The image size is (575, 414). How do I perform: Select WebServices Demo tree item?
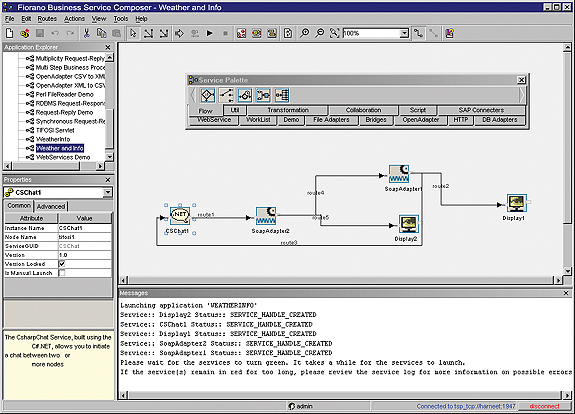(63, 157)
